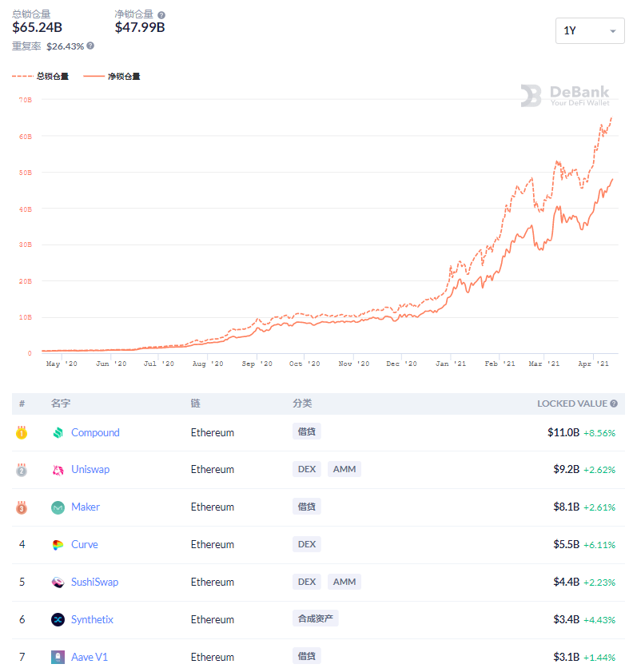Click Uniswap's $9.2B locked value
This screenshot has width=633, height=672.
(x=566, y=469)
